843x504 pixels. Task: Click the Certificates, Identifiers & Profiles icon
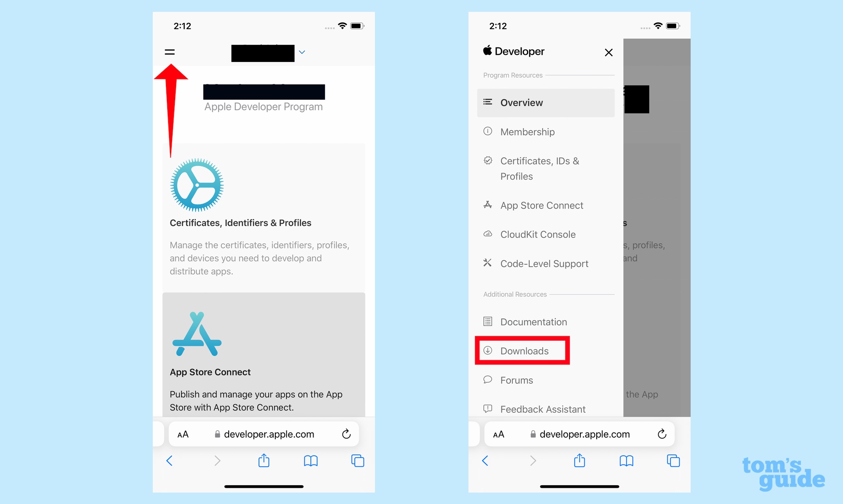point(198,184)
